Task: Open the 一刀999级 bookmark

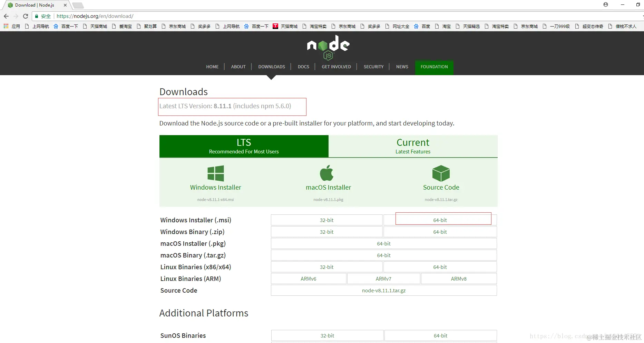Action: tap(556, 26)
